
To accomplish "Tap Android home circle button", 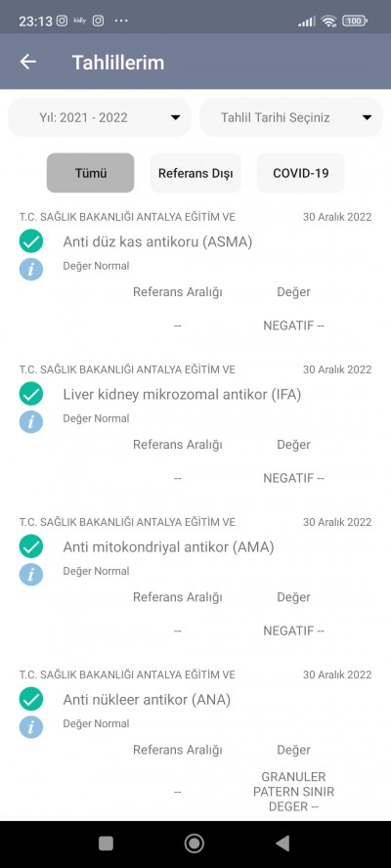I will 195,844.
